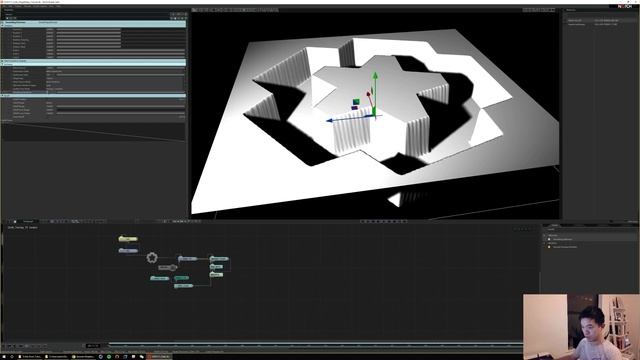640x360 pixels.
Task: Select the node connected right of the star node
Action: coord(188,259)
